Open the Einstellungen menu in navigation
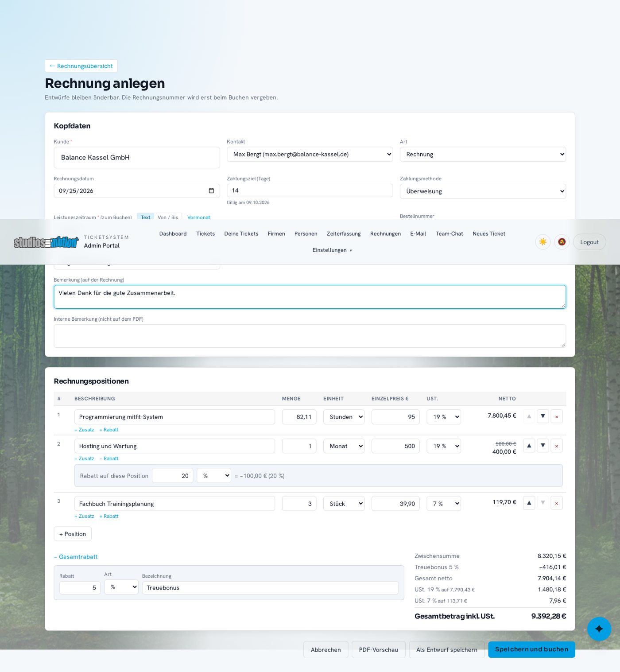This screenshot has height=672, width=620. point(332,250)
